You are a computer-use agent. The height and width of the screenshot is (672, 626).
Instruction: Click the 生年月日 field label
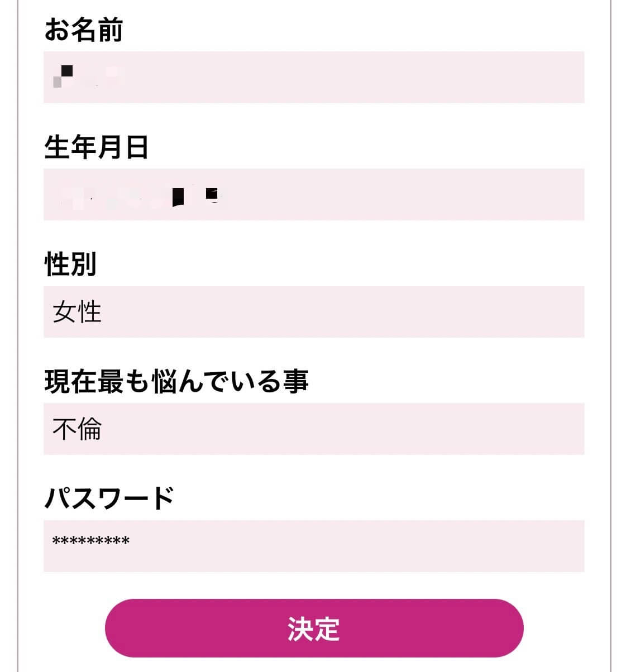96,147
